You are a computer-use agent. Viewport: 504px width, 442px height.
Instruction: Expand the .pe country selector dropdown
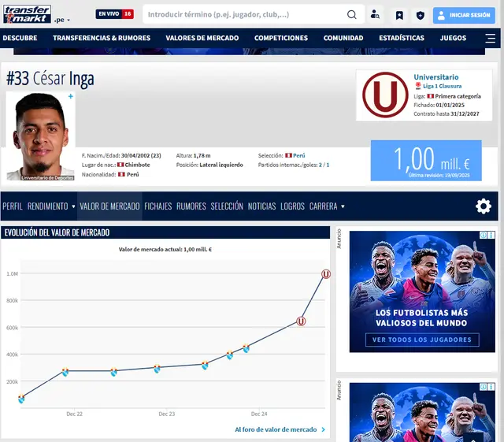point(61,20)
